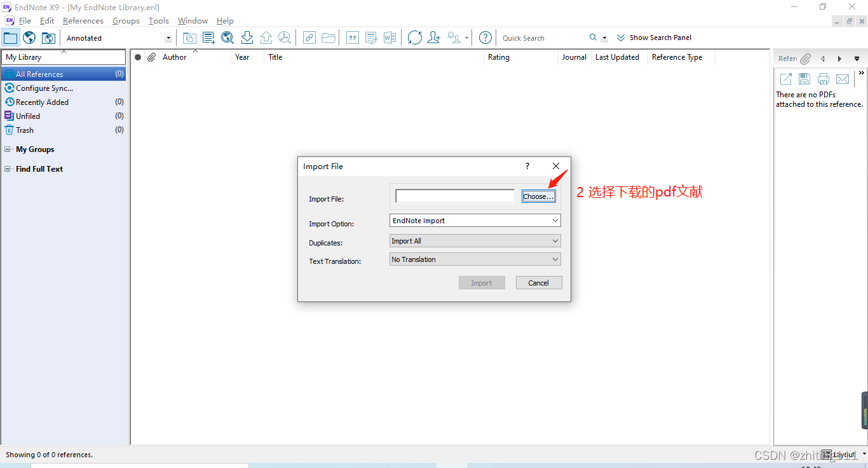Image resolution: width=868 pixels, height=468 pixels.
Task: Click the Quick Search text field
Action: (543, 38)
